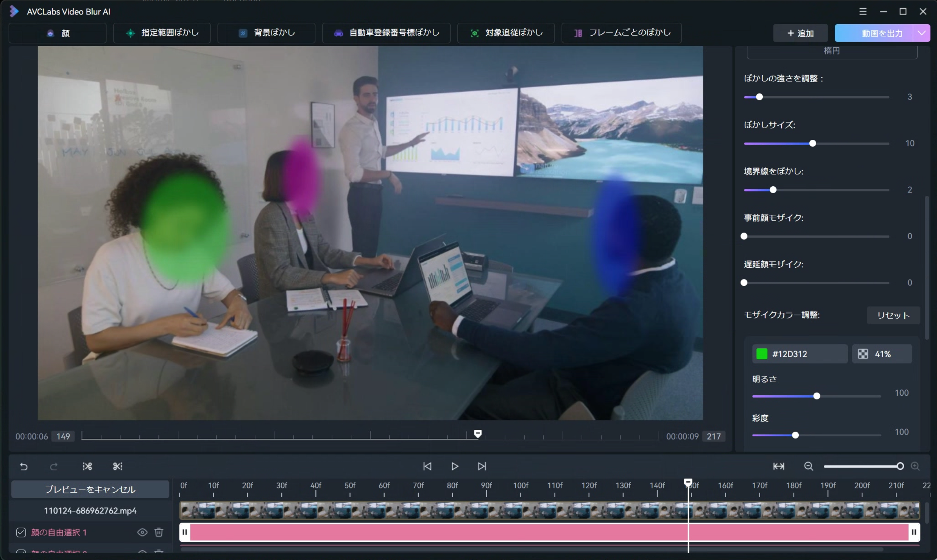Open the 楕円 shape selector
This screenshot has width=937, height=560.
[x=832, y=51]
